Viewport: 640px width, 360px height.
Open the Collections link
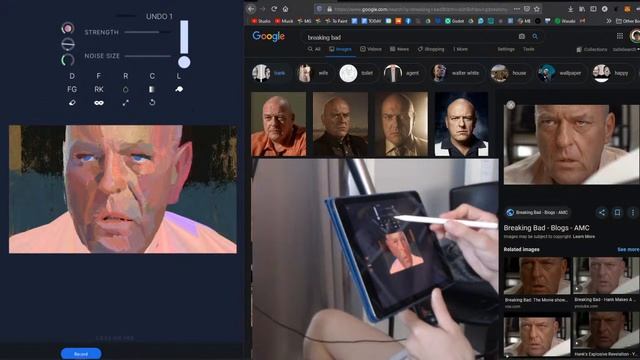pos(592,49)
